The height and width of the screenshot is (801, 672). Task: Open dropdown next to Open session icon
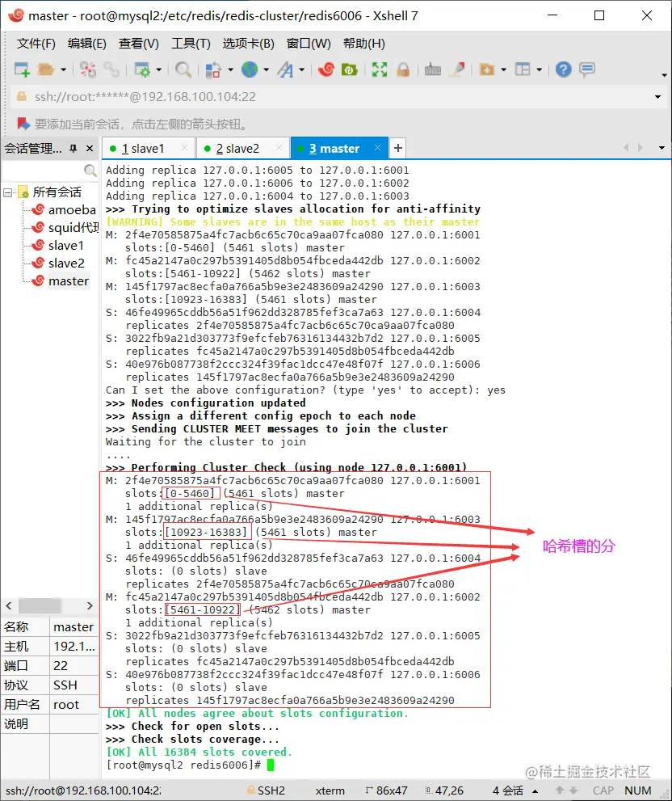pos(63,70)
